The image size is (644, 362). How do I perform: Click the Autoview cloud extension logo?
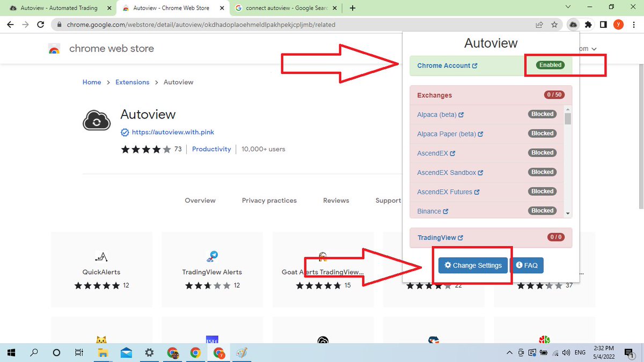97,120
